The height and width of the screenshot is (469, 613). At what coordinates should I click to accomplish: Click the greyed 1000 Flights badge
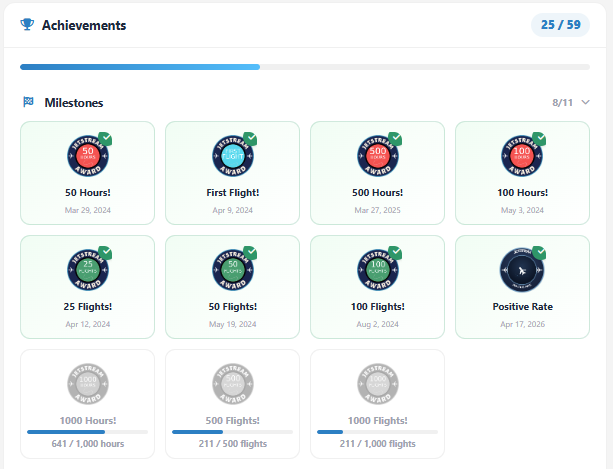[x=378, y=384]
